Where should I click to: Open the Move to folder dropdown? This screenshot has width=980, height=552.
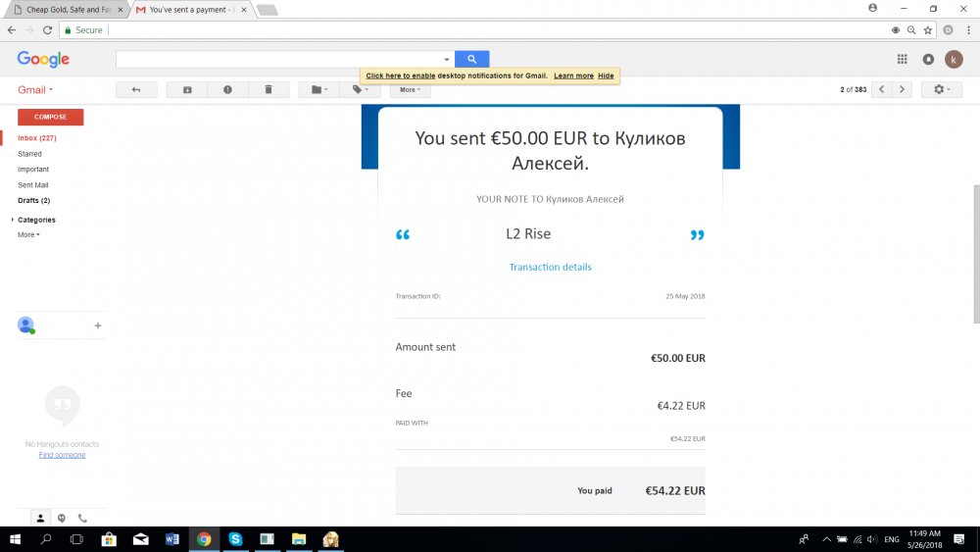tap(319, 89)
